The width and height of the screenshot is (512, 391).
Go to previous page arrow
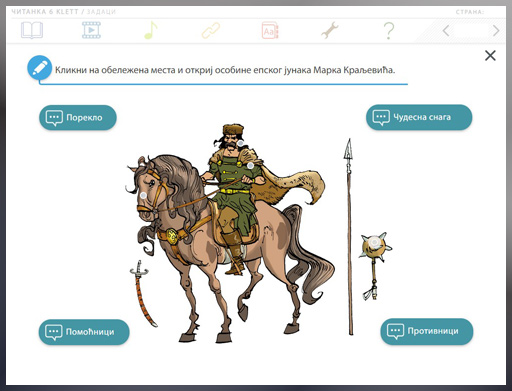[x=446, y=31]
